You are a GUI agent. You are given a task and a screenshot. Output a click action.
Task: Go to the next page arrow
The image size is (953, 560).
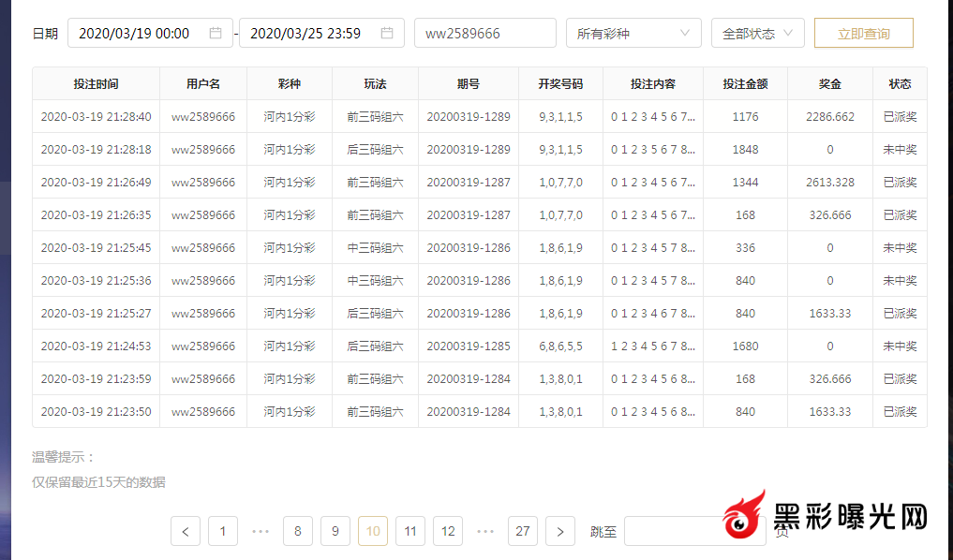560,531
